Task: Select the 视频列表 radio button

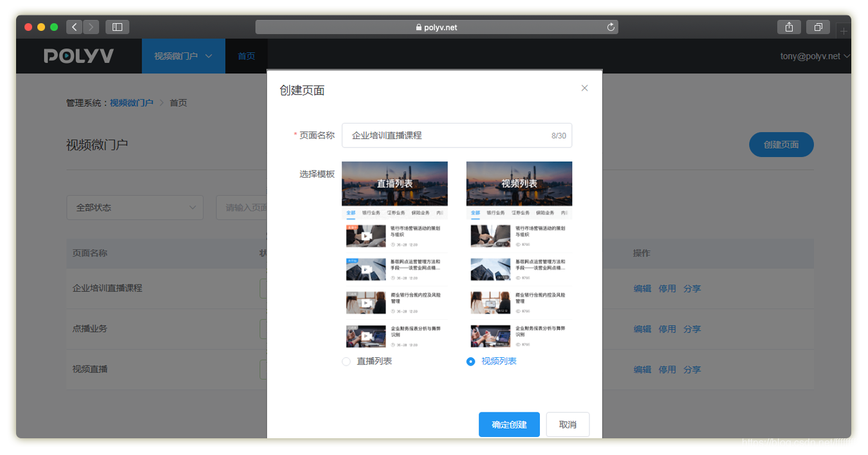Action: (470, 362)
